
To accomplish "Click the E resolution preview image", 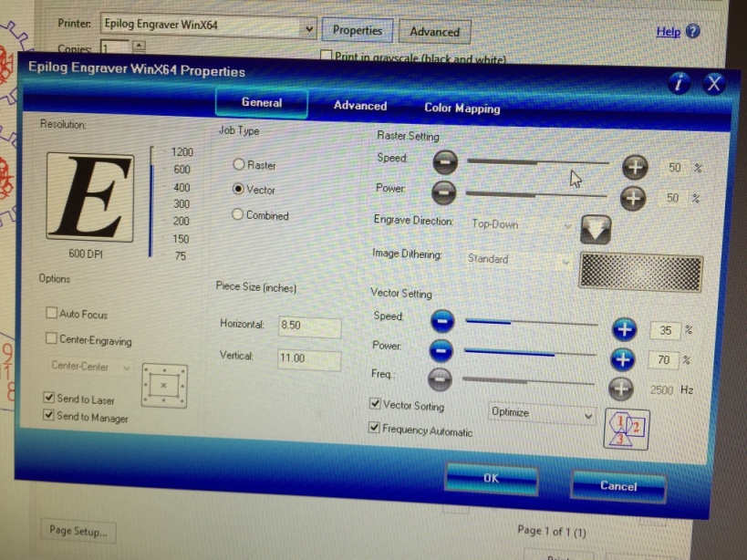I will [89, 197].
